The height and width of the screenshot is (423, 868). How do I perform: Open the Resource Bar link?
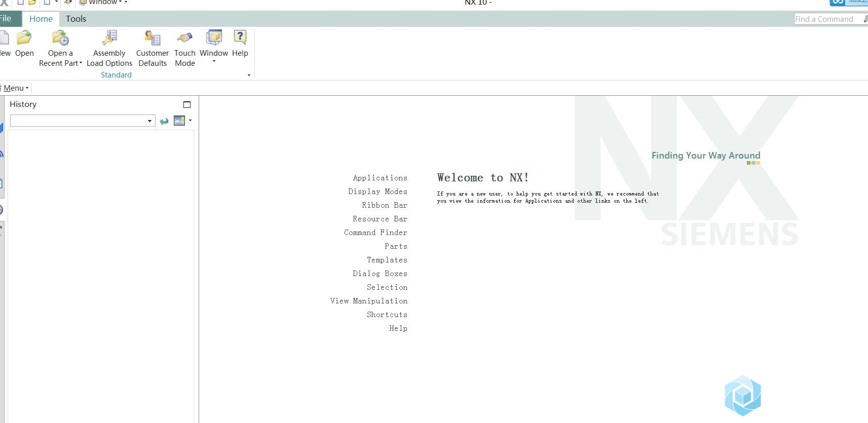click(x=380, y=219)
